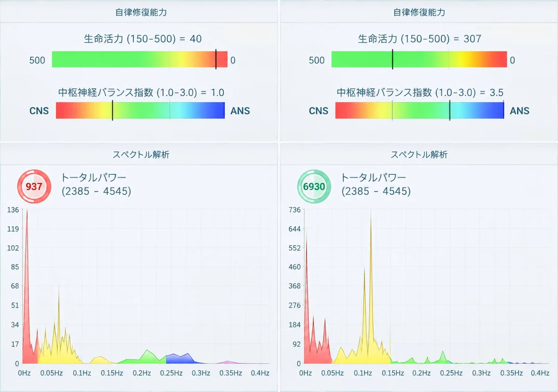558x392 pixels.
Task: Click the y-axis value 102
Action: [13, 248]
